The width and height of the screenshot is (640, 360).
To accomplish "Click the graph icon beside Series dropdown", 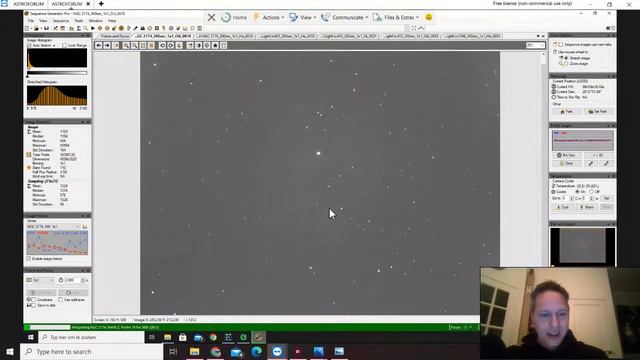I will point(85,226).
